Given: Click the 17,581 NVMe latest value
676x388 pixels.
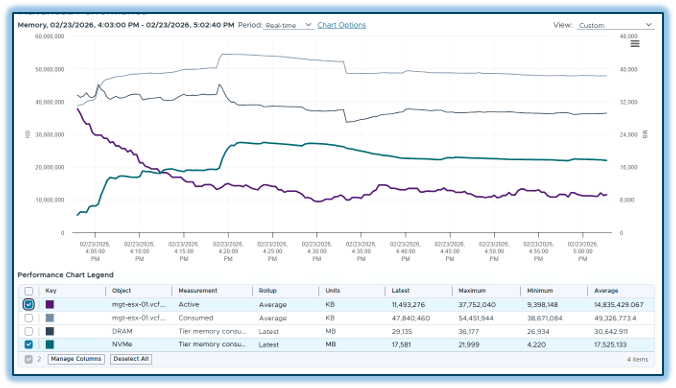Looking at the screenshot, I should point(401,344).
